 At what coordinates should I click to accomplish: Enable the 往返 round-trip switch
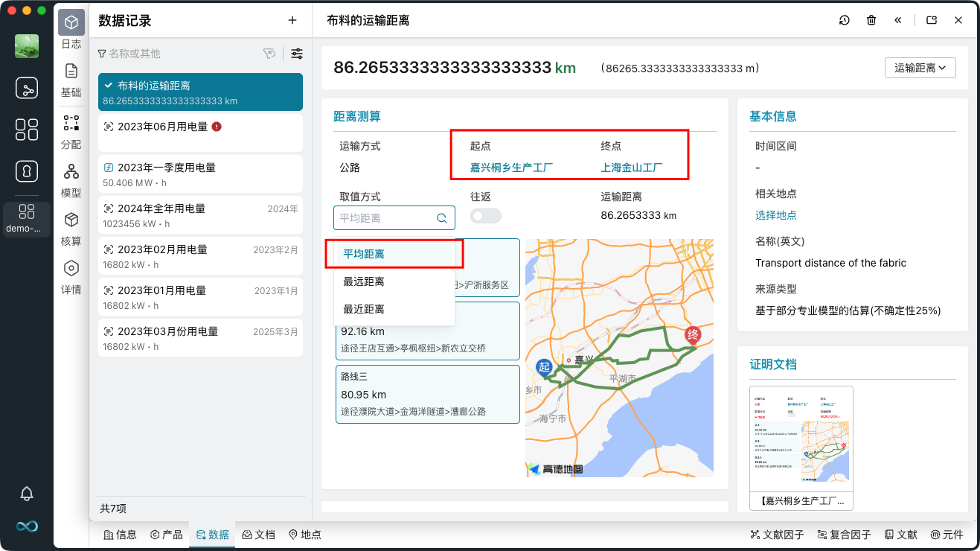(x=485, y=214)
